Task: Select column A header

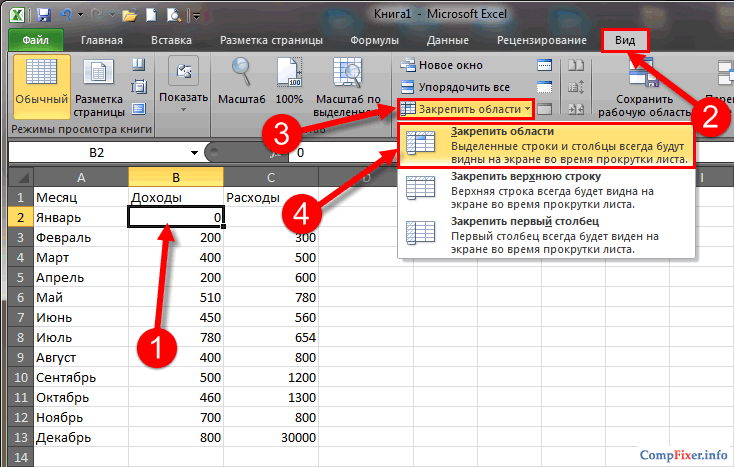Action: pyautogui.click(x=81, y=177)
